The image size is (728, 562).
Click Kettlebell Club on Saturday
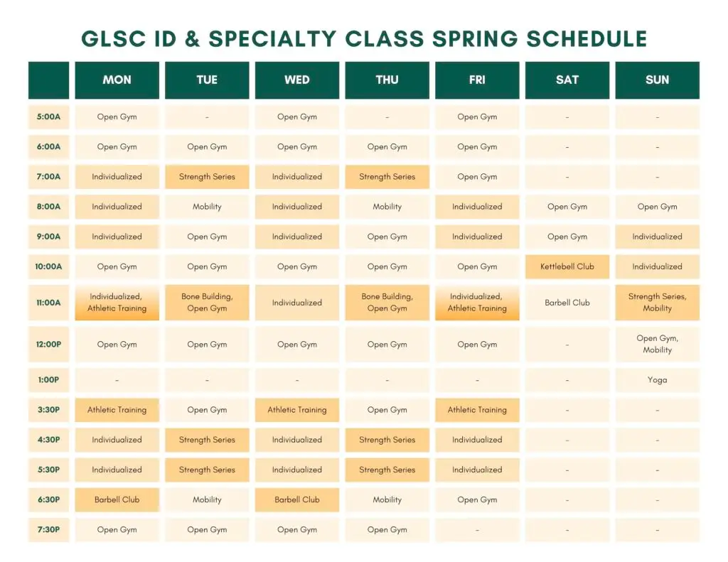[567, 267]
